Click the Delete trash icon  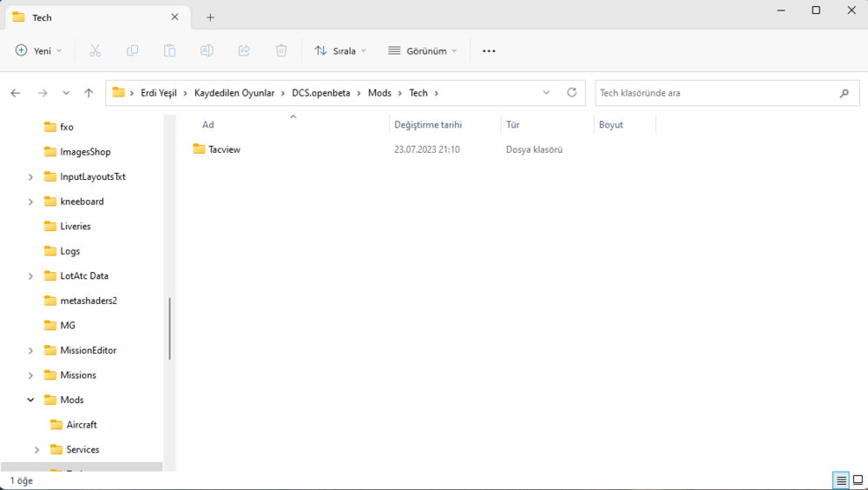pyautogui.click(x=281, y=50)
